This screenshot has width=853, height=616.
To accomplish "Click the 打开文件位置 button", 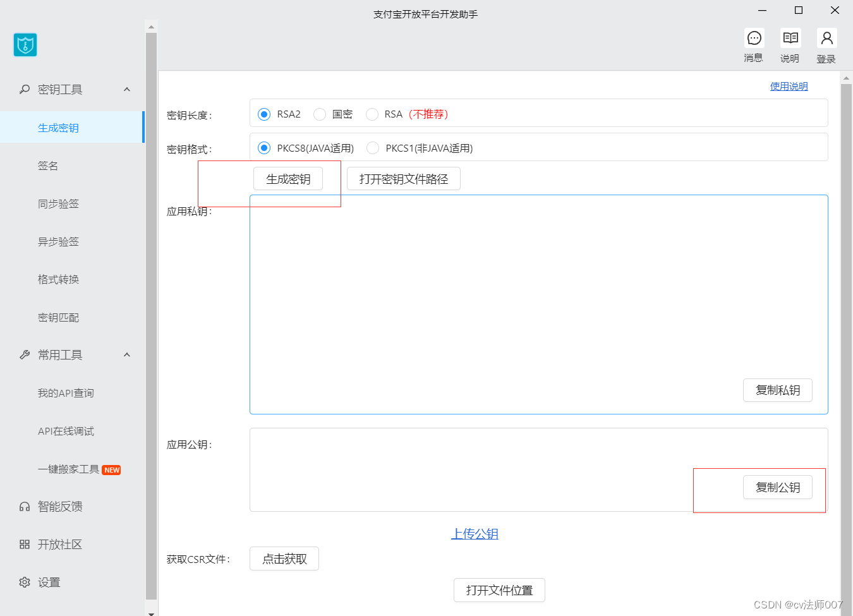I will pyautogui.click(x=499, y=590).
